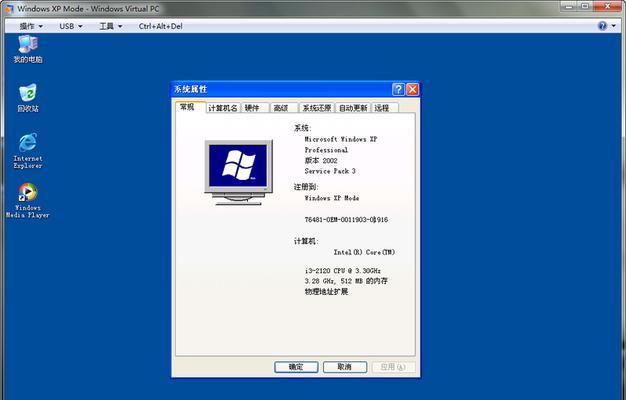Click the greyed 应用 (Apply) button
This screenshot has width=626, height=400.
393,367
